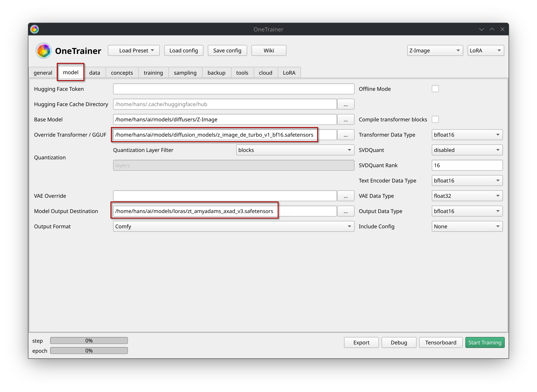Browse for VAE Override file
This screenshot has width=537, height=392.
tap(346, 196)
